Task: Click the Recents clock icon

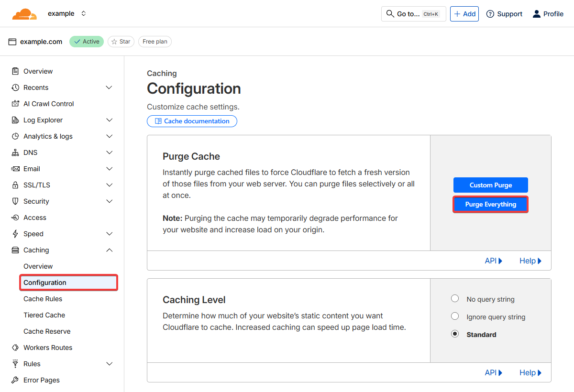Action: [x=15, y=87]
